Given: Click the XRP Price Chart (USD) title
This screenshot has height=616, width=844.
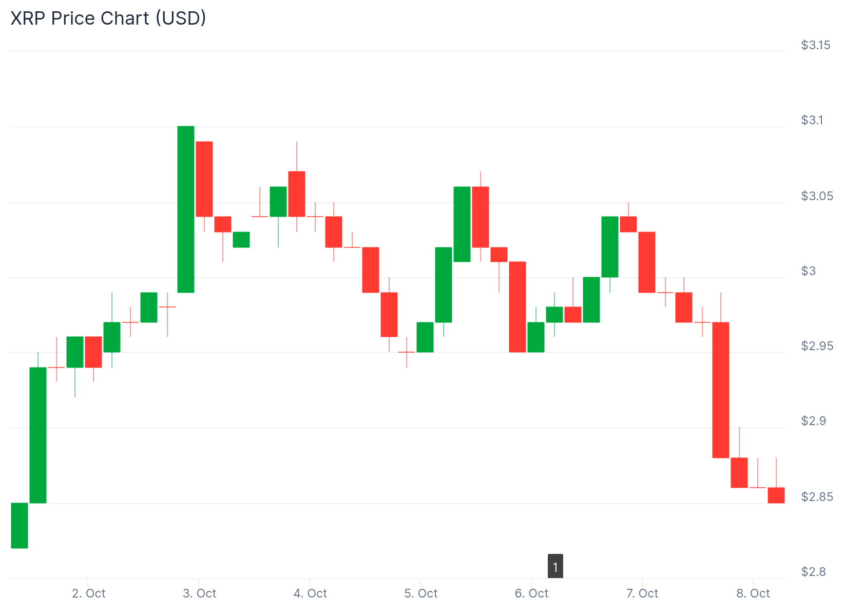Looking at the screenshot, I should 108,18.
